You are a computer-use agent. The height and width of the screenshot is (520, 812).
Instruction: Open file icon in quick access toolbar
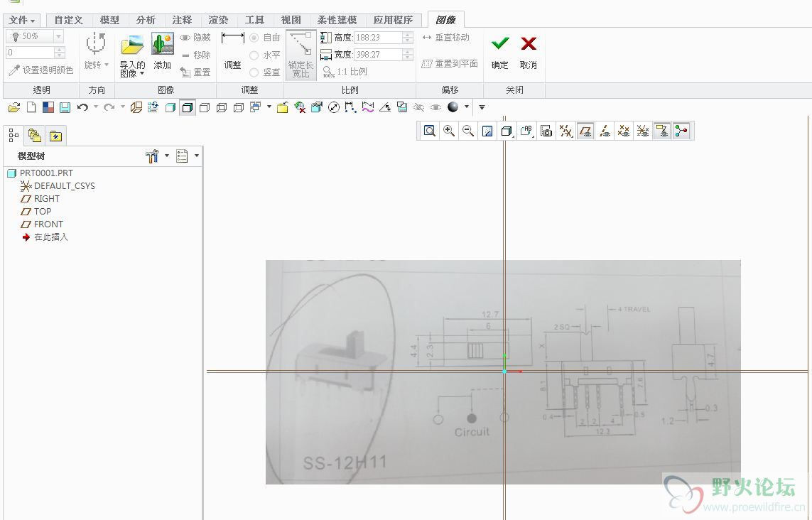(x=14, y=107)
